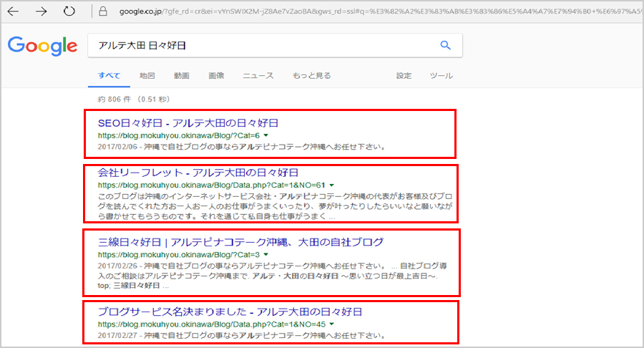Open 設定 search settings
The height and width of the screenshot is (348, 644).
pyautogui.click(x=404, y=75)
